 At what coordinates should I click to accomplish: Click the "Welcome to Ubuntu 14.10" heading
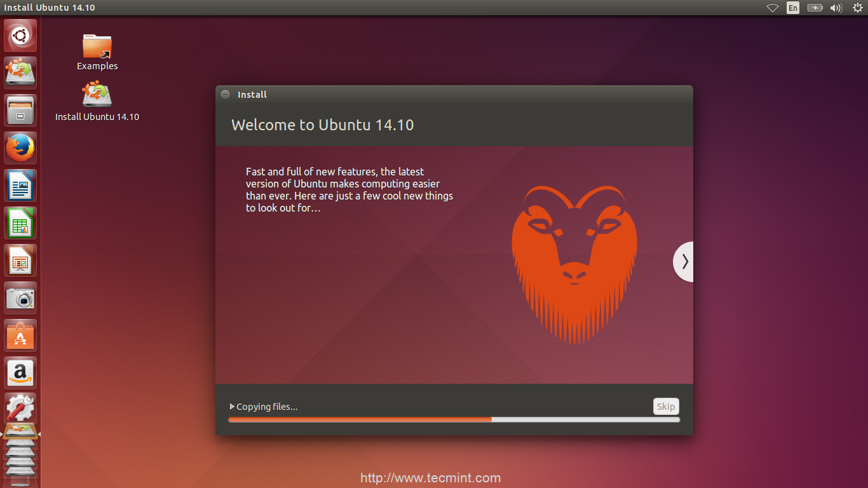(322, 125)
